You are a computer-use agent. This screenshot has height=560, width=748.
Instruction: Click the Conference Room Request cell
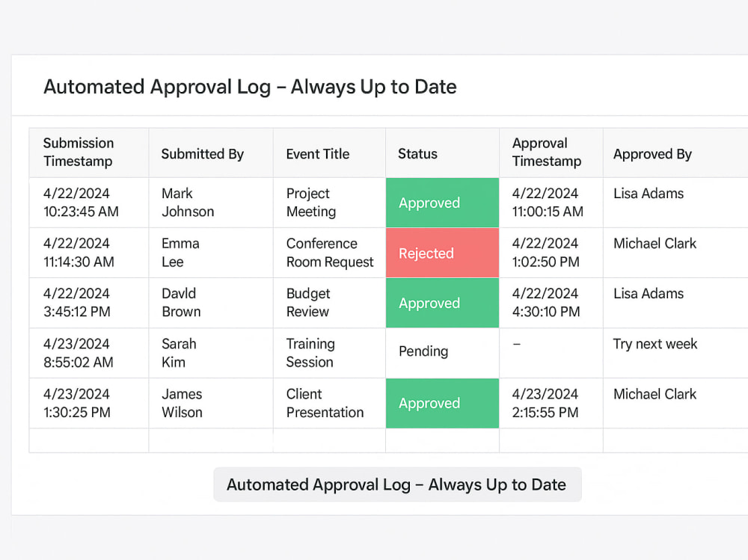[x=329, y=253]
